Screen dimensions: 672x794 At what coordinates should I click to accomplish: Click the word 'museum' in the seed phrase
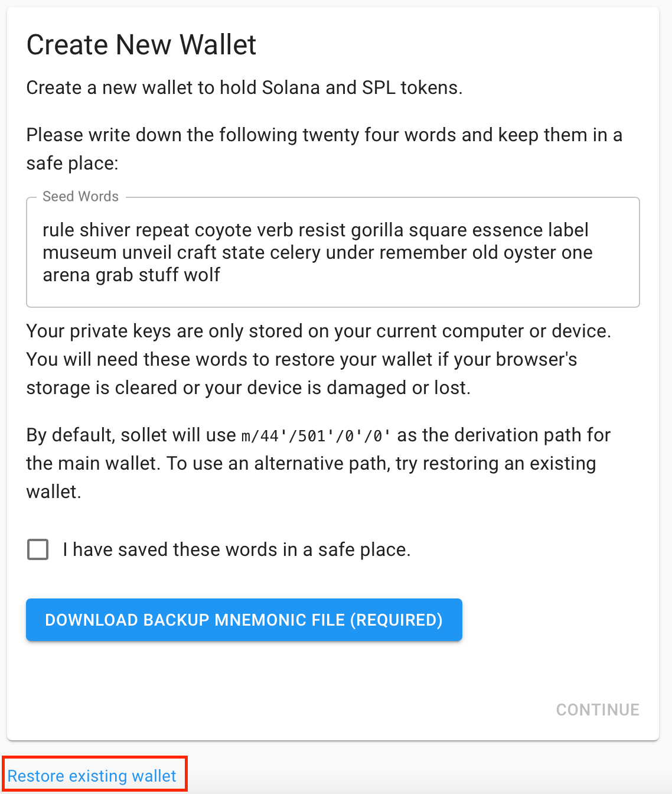tap(80, 252)
